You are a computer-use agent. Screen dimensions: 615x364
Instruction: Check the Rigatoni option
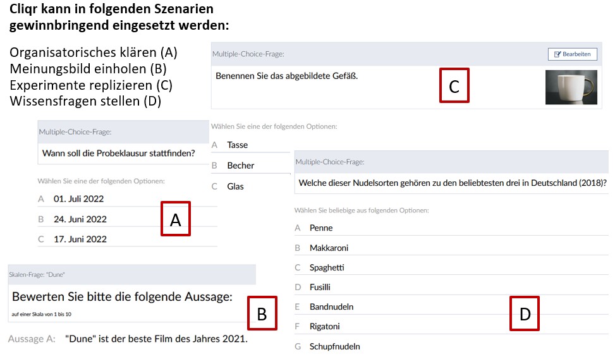coord(324,327)
